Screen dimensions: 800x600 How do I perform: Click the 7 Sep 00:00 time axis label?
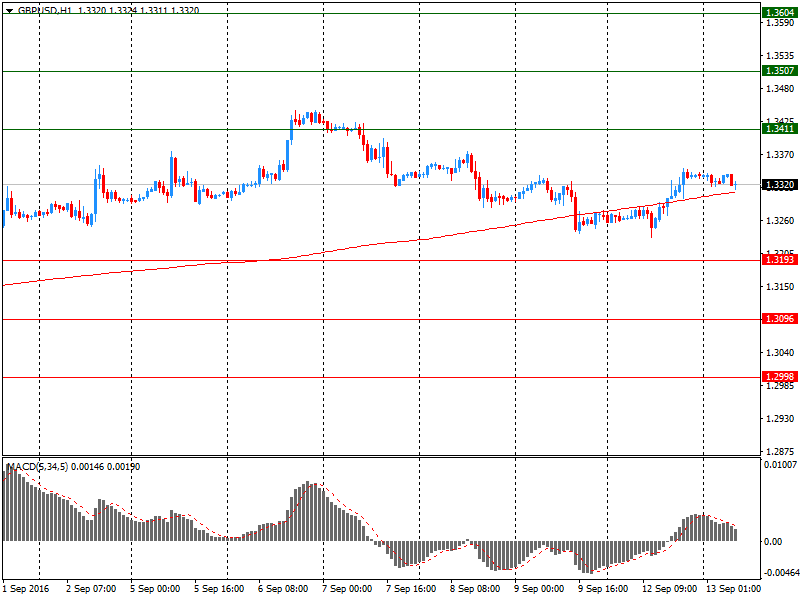(x=347, y=588)
